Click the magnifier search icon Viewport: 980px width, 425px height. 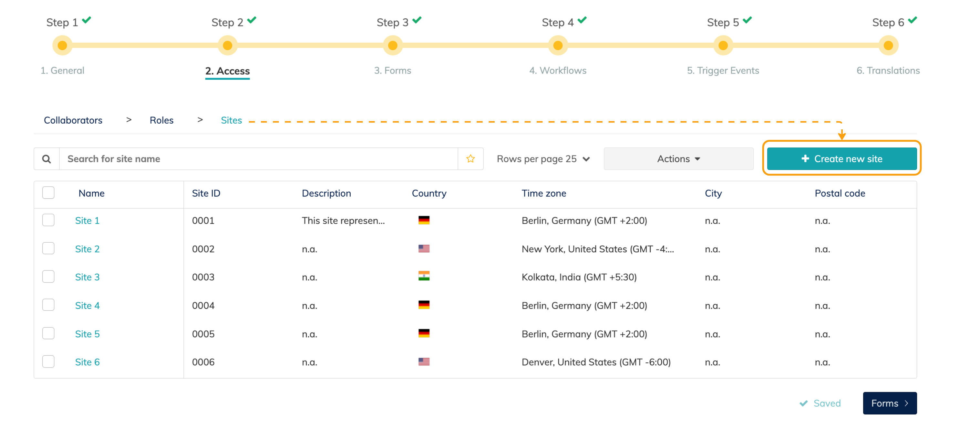[x=46, y=159]
